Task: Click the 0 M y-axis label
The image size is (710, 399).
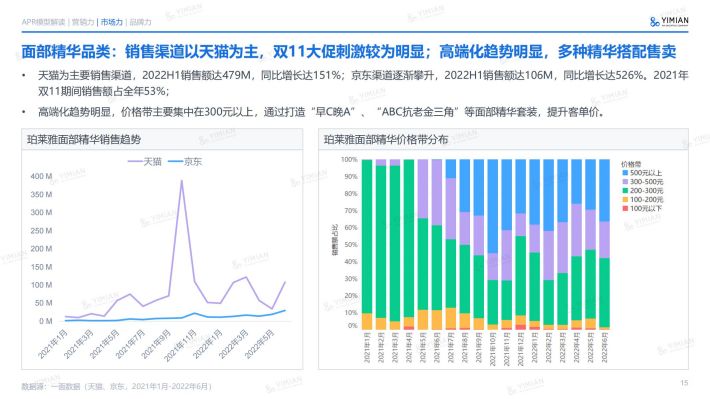Action: (x=45, y=321)
